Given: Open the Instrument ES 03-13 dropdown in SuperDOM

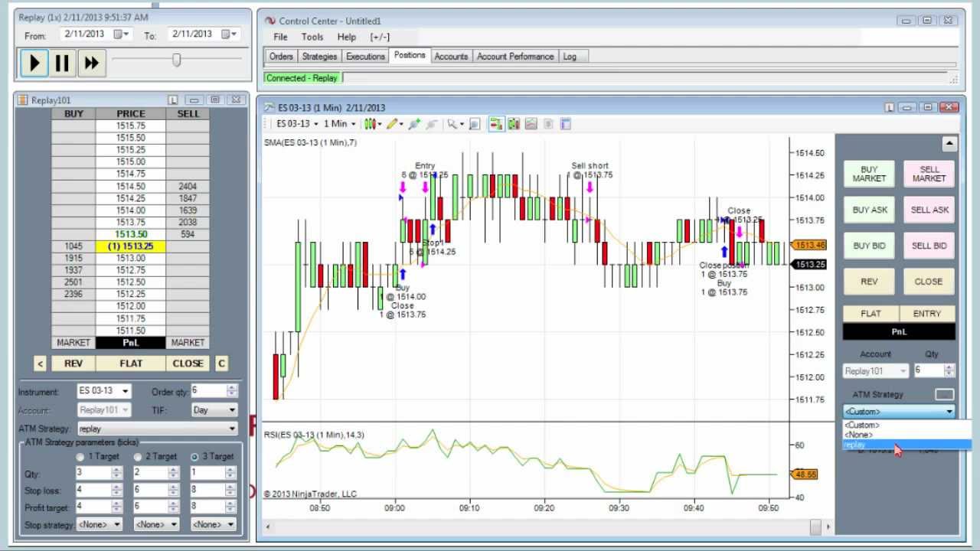Looking at the screenshot, I should (104, 391).
